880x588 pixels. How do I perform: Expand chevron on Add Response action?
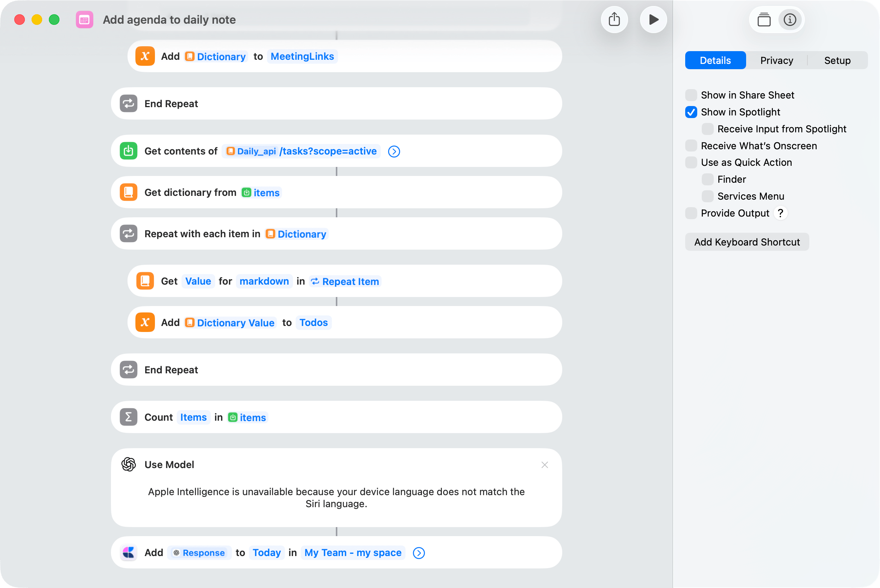coord(419,553)
